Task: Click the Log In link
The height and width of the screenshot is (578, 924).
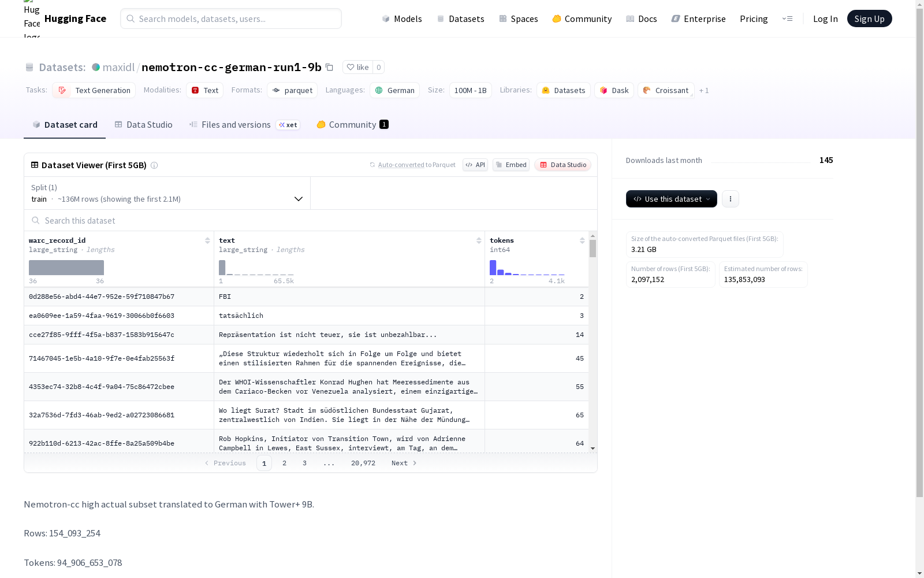Action: pyautogui.click(x=825, y=18)
